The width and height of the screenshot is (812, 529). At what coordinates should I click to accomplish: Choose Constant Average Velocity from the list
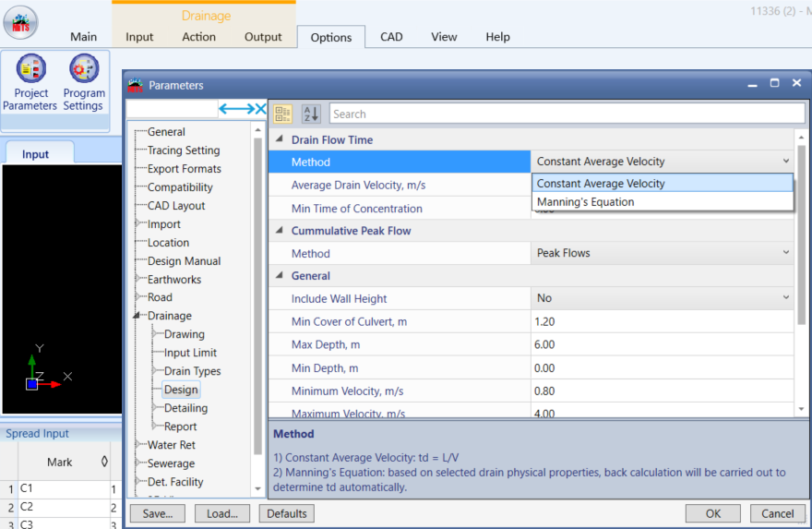663,184
